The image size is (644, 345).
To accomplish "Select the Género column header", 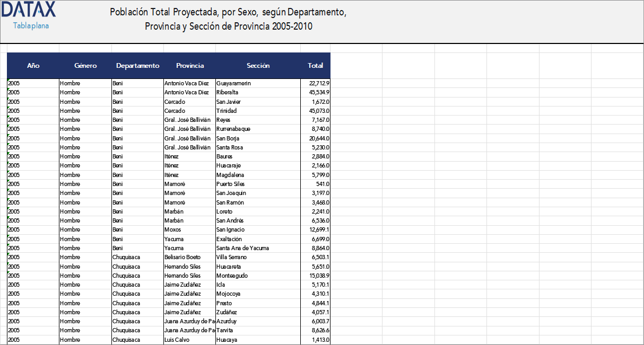I will click(x=85, y=66).
